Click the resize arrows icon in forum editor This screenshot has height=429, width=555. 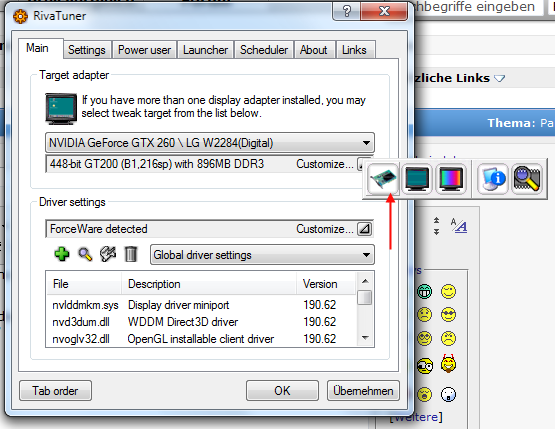tap(436, 226)
